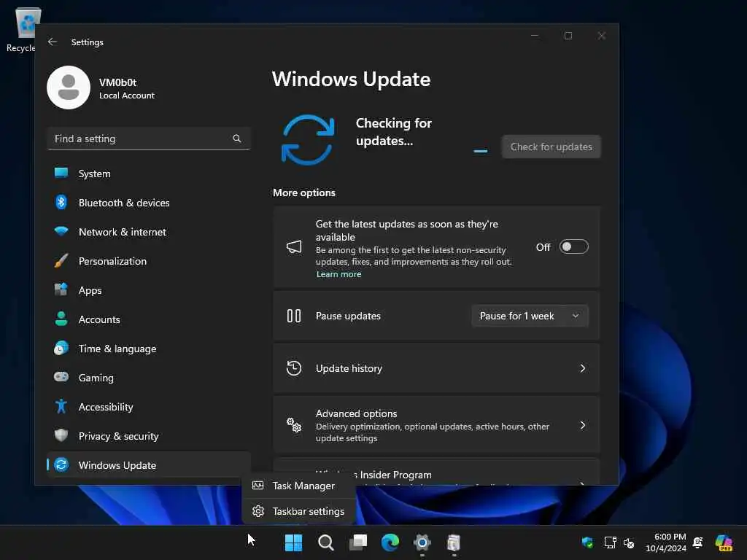Click the Windows Update sidebar icon
Viewport: 747px width, 560px height.
click(61, 464)
